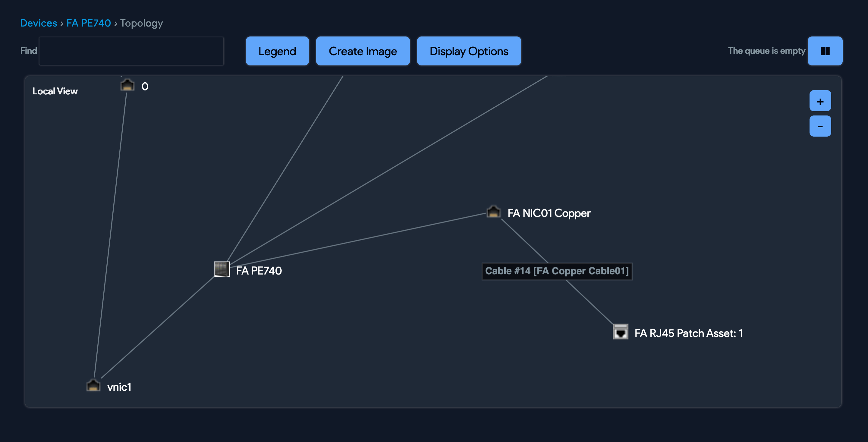Open the Legend panel

tap(277, 51)
